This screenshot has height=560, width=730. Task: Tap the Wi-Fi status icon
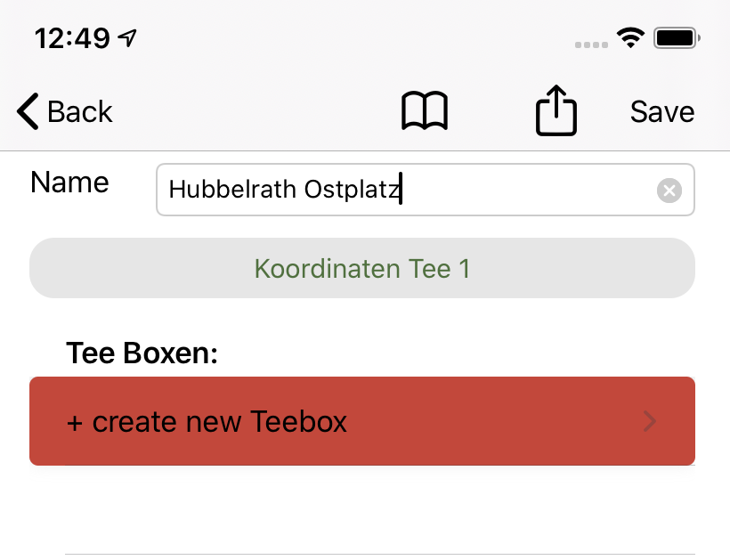tap(632, 38)
